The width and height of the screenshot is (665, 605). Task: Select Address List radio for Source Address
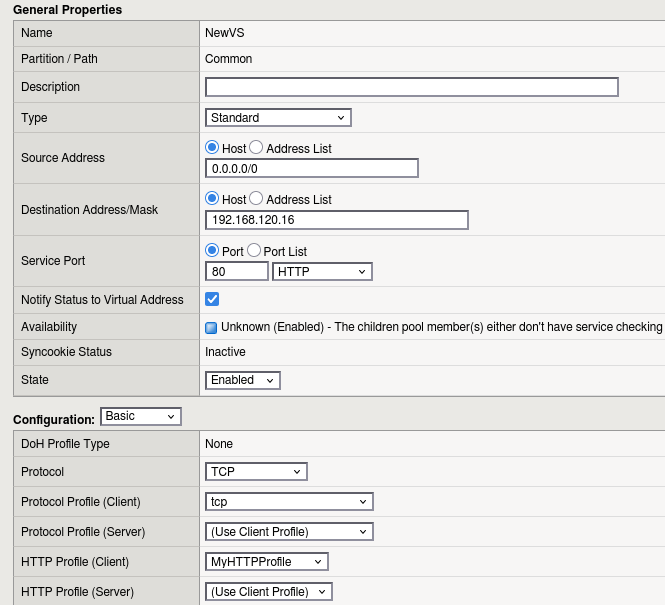point(256,148)
